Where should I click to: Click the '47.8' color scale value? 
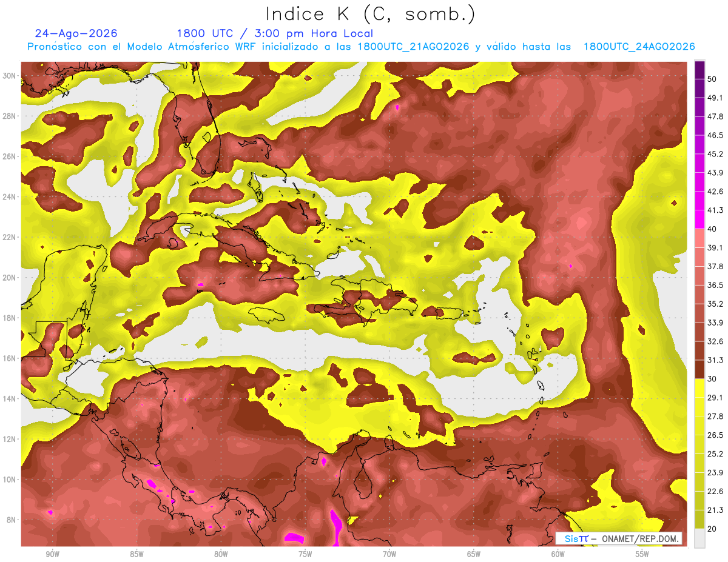[x=715, y=116]
